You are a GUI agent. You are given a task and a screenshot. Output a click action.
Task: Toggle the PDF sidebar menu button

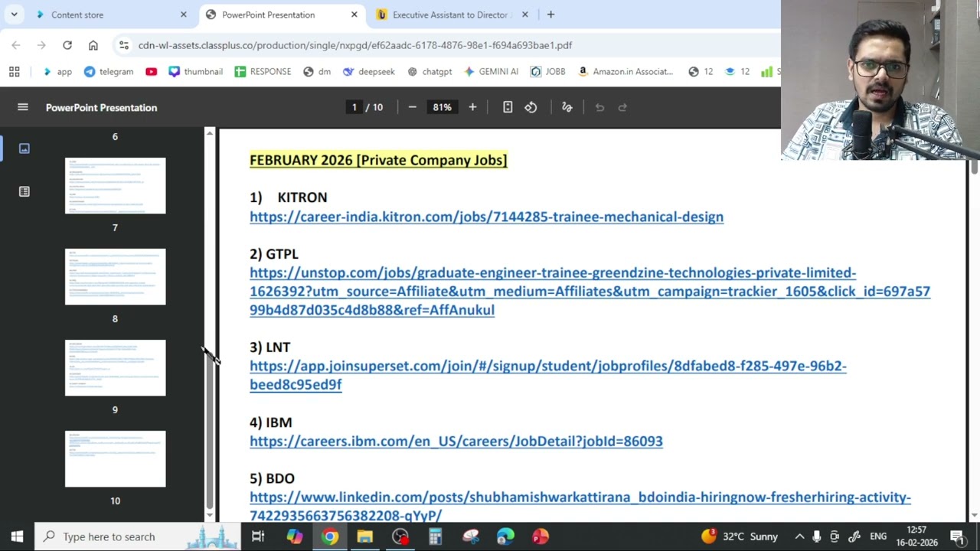tap(23, 107)
